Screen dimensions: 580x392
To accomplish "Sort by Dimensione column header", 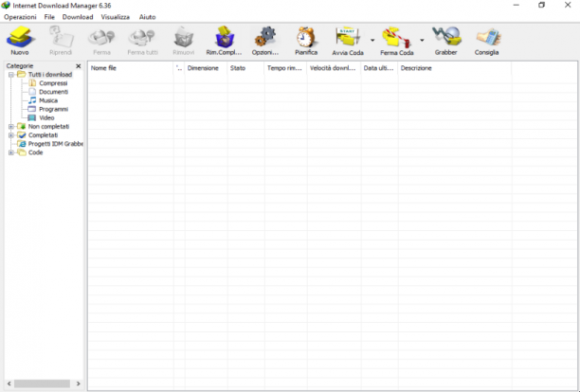I will [206, 68].
